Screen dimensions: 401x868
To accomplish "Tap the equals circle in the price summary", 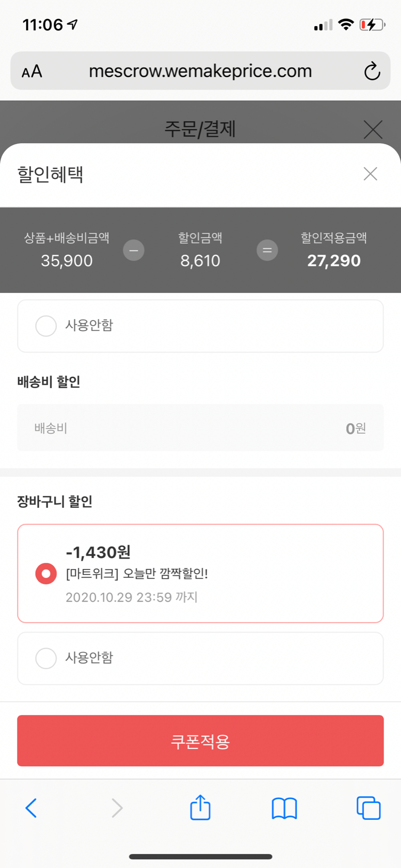I will [267, 250].
